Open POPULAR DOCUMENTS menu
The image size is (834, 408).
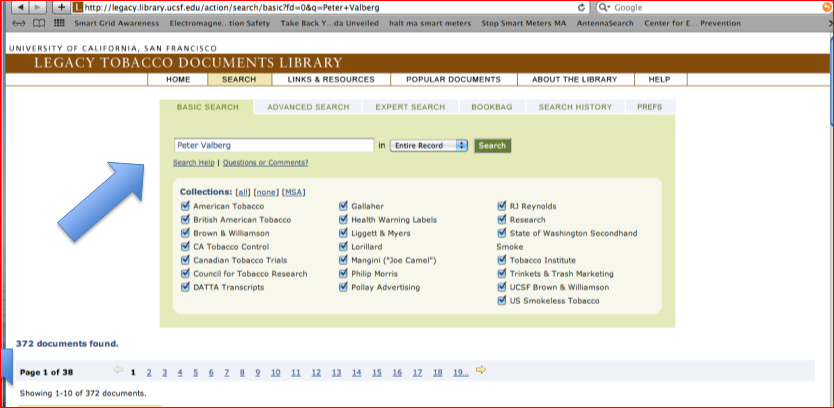454,79
